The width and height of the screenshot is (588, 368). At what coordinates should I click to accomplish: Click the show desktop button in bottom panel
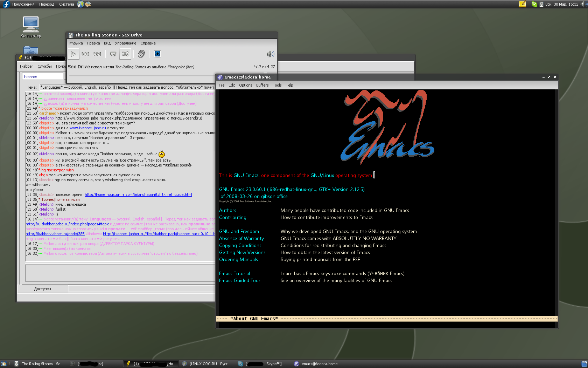point(4,364)
